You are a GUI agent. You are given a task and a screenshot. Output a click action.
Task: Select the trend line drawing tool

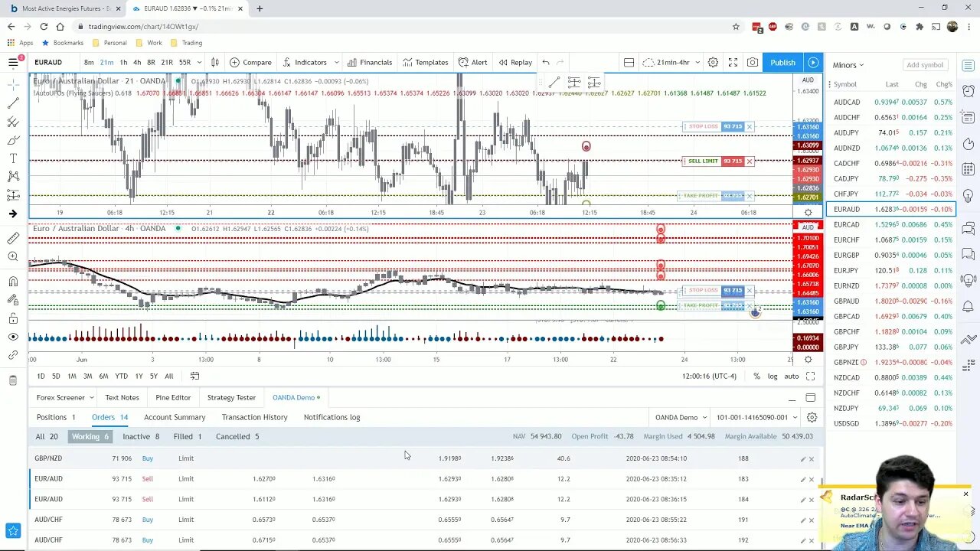[13, 103]
